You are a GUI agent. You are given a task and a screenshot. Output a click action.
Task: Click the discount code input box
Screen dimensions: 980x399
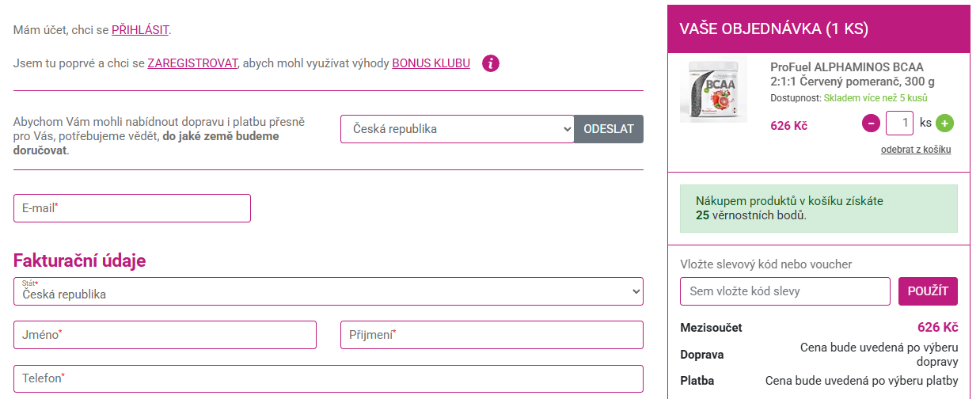coord(784,291)
